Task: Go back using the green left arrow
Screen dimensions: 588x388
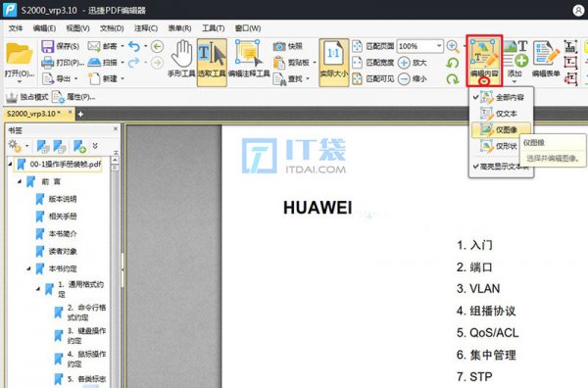Action: (x=157, y=46)
